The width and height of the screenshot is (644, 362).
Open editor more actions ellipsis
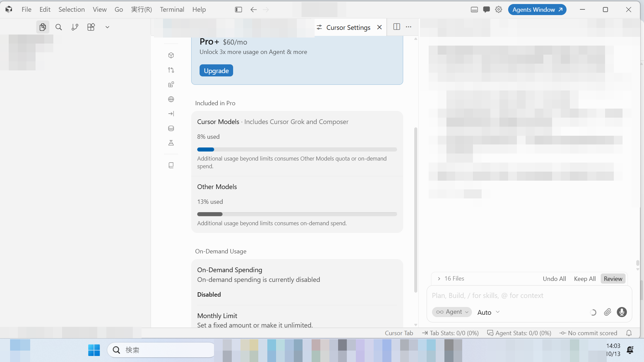click(x=409, y=27)
